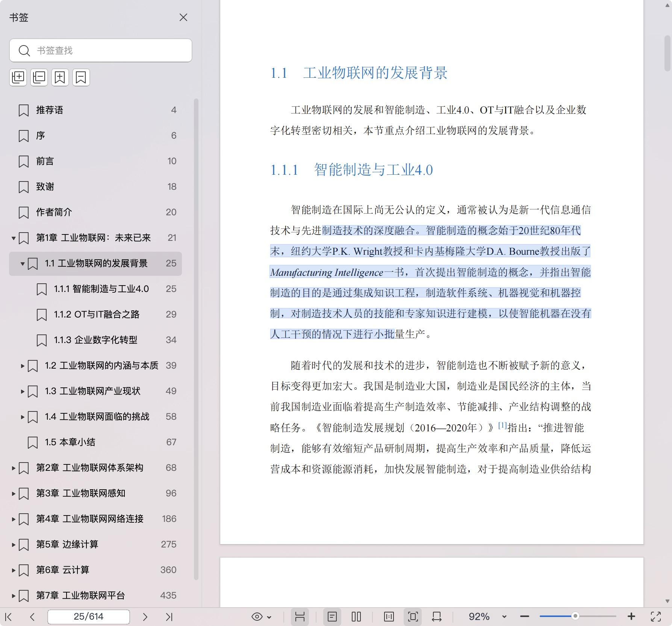Click the add bookmark icon

pyautogui.click(x=60, y=77)
